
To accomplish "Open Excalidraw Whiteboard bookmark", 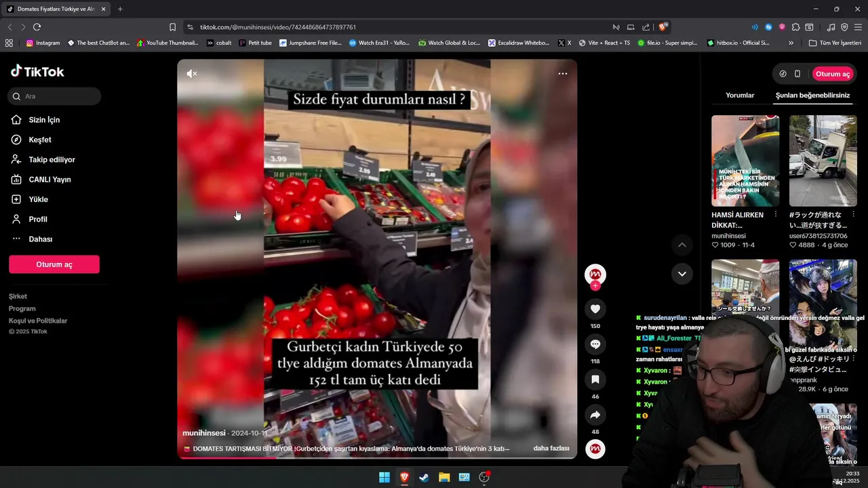I will [x=519, y=43].
